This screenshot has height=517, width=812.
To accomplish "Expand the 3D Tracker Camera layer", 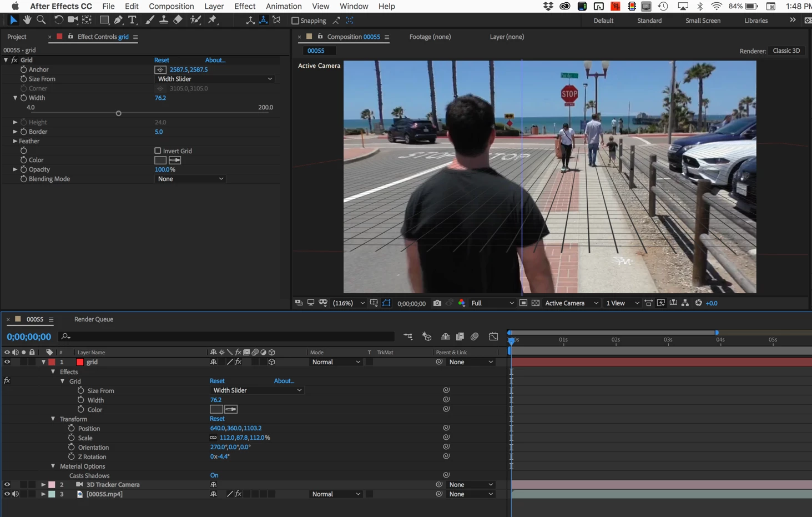I will 43,485.
